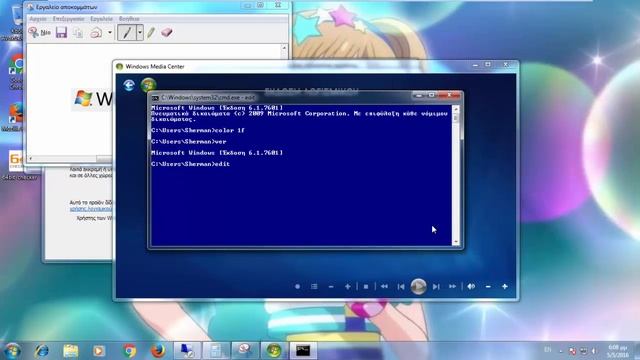Click the software license link in About dialog
Screen dimensions: 640x360
click(x=91, y=209)
